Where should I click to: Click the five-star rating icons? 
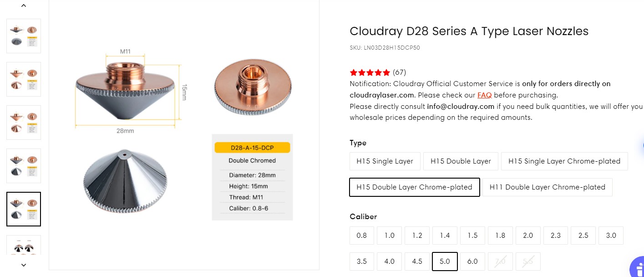click(370, 72)
